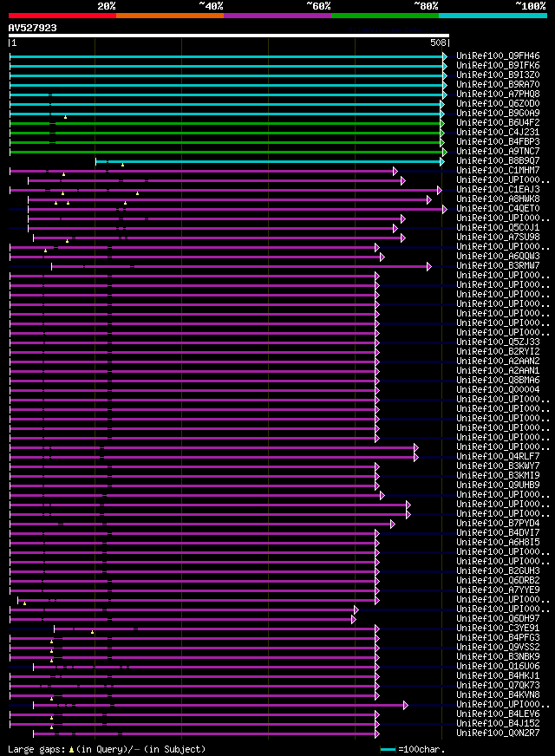This screenshot has width=555, height=756.
Task: Select the UniRef100_C1EAJ3 label
Action: pyautogui.click(x=498, y=190)
